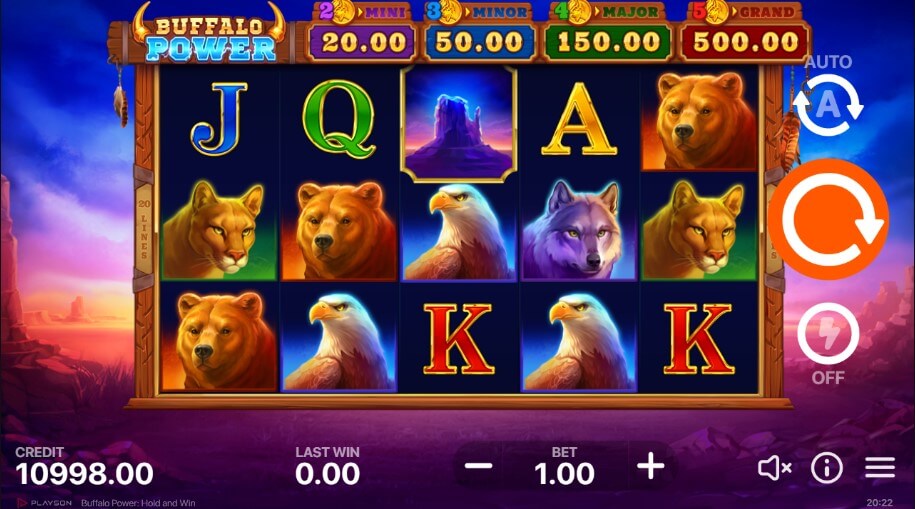Click the Mini jackpot 20.00 panel
This screenshot has width=915, height=509.
tap(362, 42)
